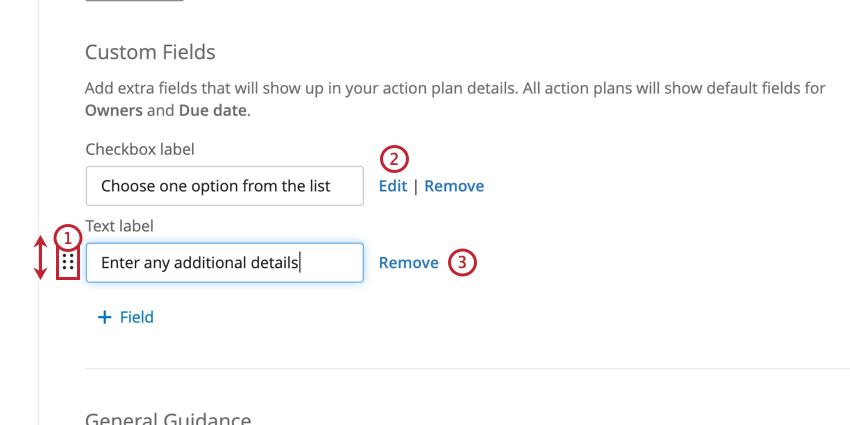Viewport: 850px width, 425px height.
Task: Click the partially visible button at top
Action: [134, 1]
